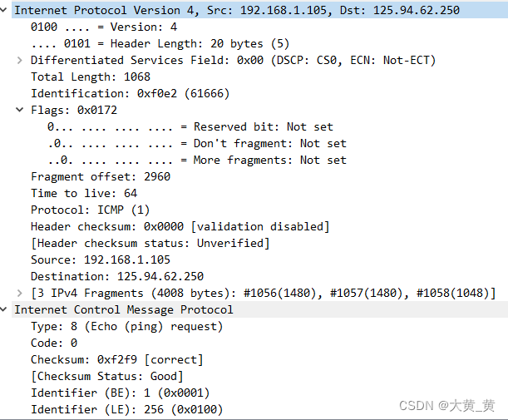The image size is (508, 420).
Task: Collapse the Flags: 0x0172 tree node
Action: pos(20,110)
